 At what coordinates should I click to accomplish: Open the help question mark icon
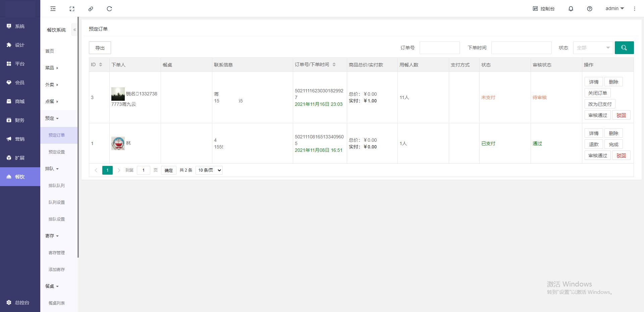[x=589, y=9]
